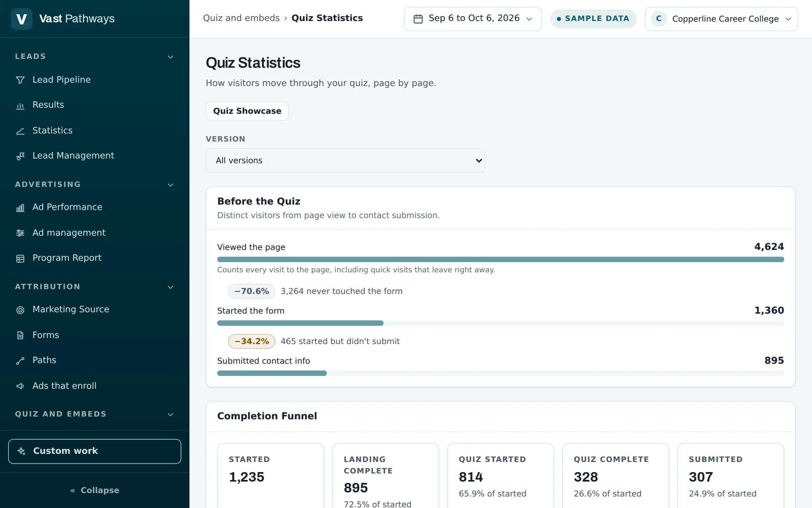Viewport: 812px width, 508px height.
Task: Click the Viewed the page progress bar
Action: (500, 259)
